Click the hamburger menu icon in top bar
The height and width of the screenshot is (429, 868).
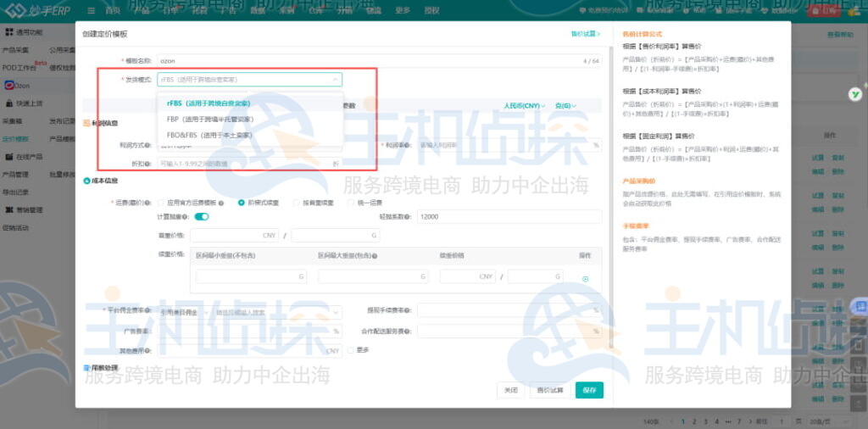[x=92, y=10]
